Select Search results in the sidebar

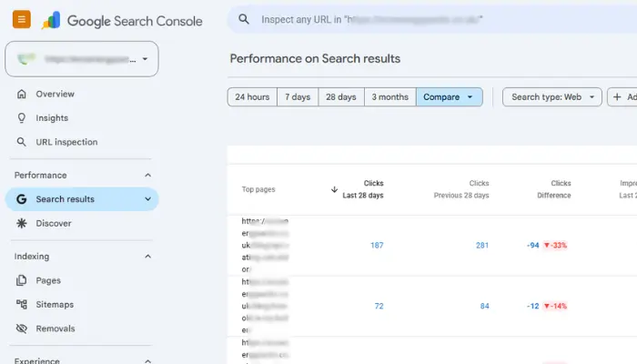[x=82, y=199]
